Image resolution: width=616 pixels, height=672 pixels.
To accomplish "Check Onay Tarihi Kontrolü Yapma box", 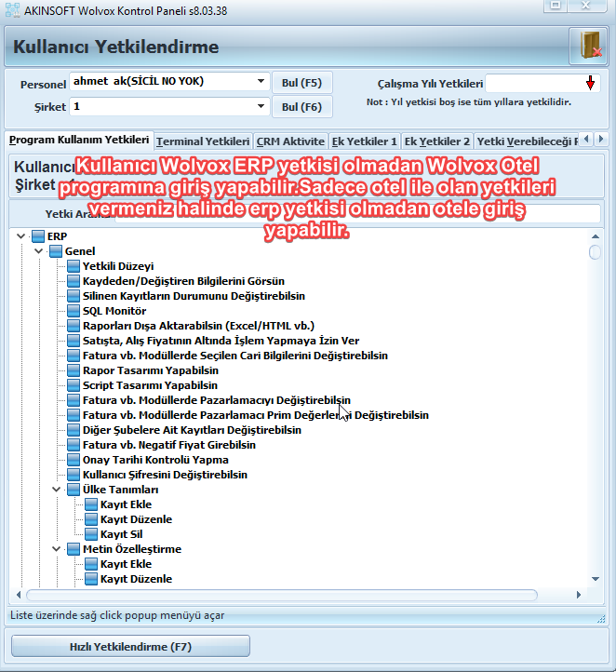I will pyautogui.click(x=74, y=460).
